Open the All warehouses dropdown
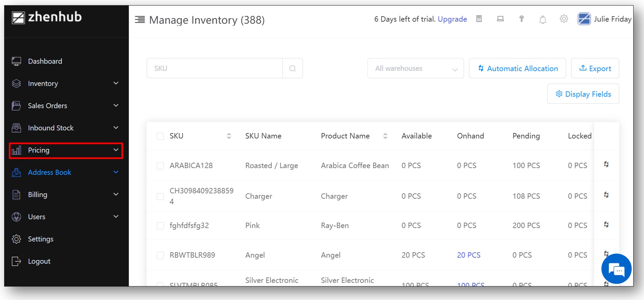The height and width of the screenshot is (300, 644). pyautogui.click(x=415, y=68)
